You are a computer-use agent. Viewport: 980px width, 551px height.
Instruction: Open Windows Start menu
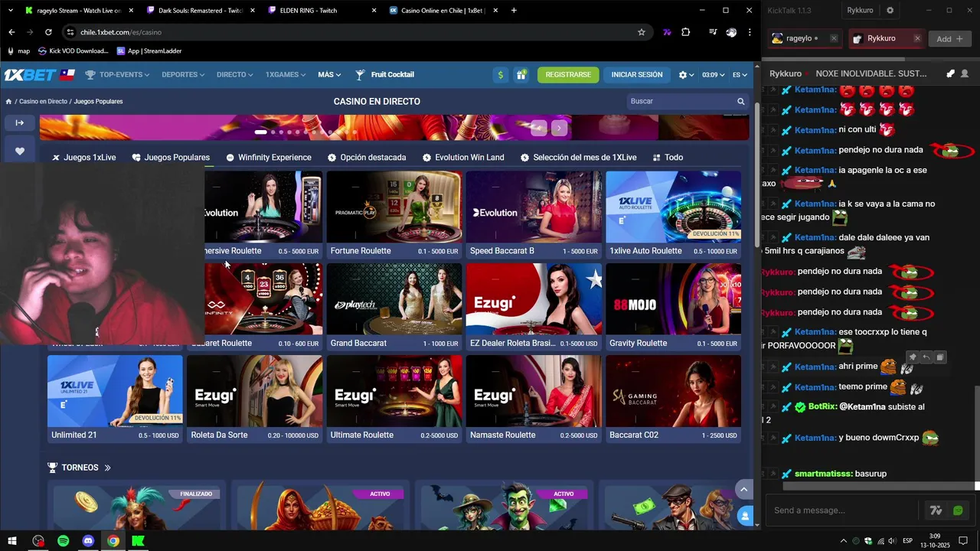click(12, 541)
